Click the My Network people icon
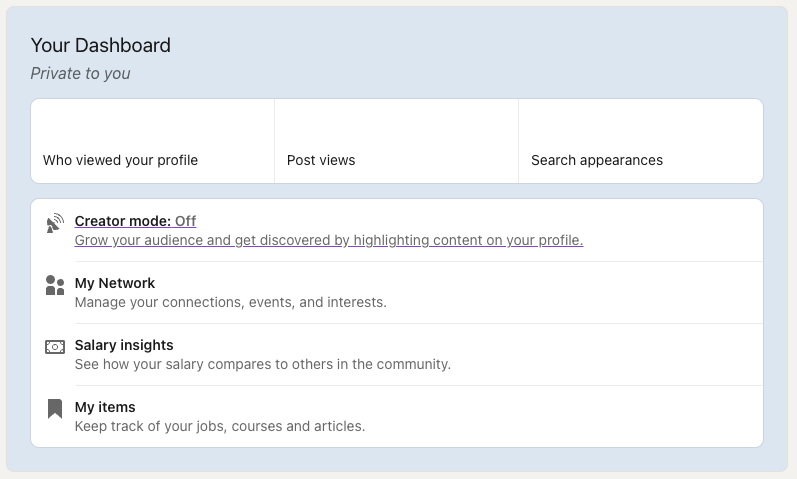Image resolution: width=797 pixels, height=479 pixels. [x=55, y=285]
